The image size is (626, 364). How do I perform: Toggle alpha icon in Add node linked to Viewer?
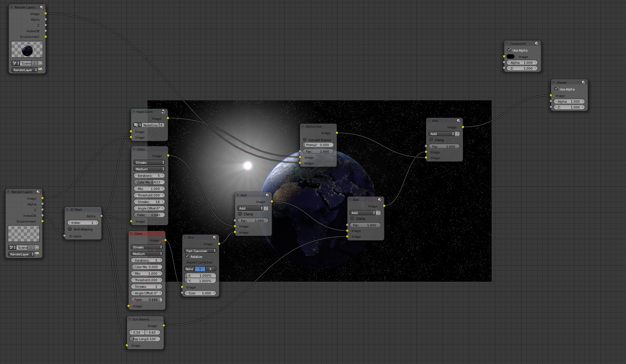(457, 134)
